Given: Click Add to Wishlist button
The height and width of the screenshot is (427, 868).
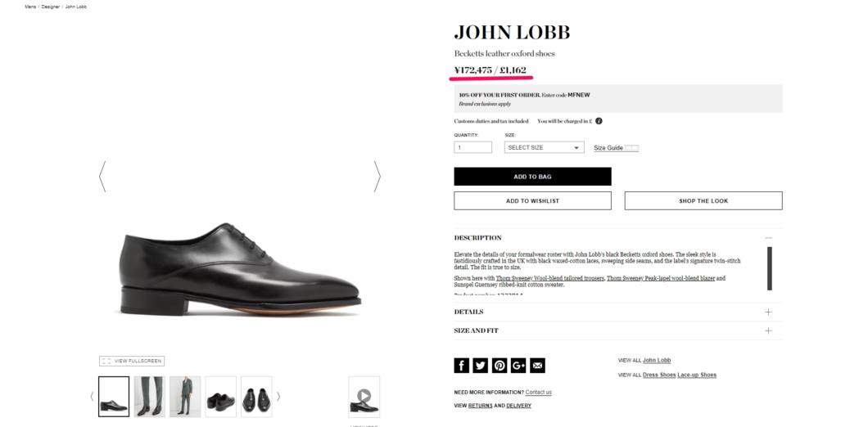Looking at the screenshot, I should tap(532, 200).
